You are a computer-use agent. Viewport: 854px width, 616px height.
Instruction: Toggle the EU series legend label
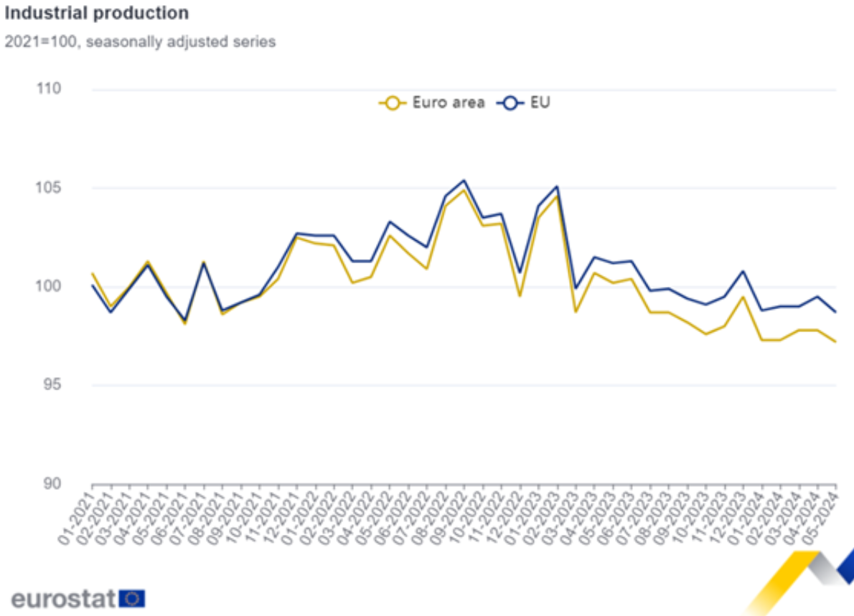[x=540, y=103]
